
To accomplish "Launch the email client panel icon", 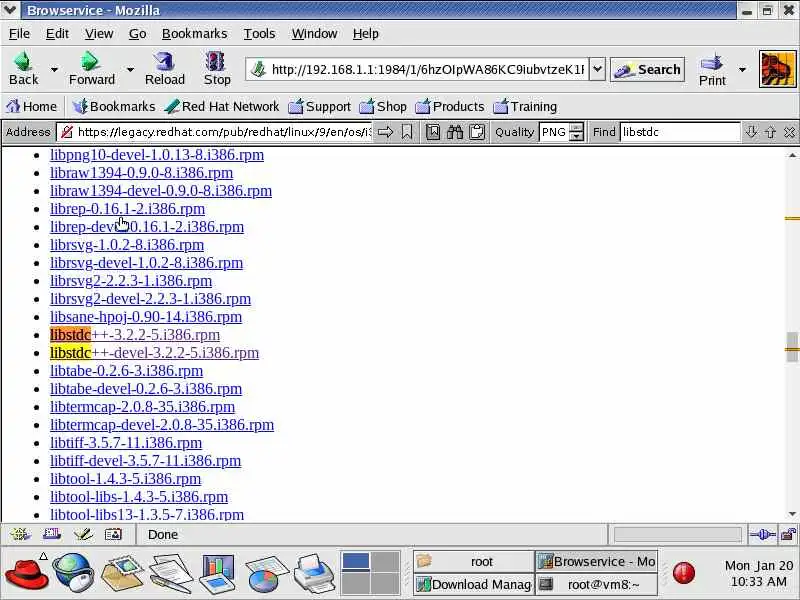I will 122,573.
